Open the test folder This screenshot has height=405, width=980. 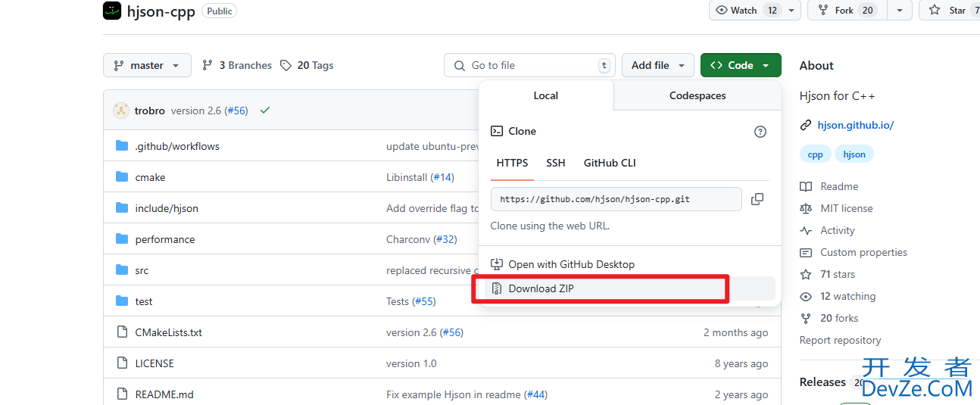pos(144,301)
